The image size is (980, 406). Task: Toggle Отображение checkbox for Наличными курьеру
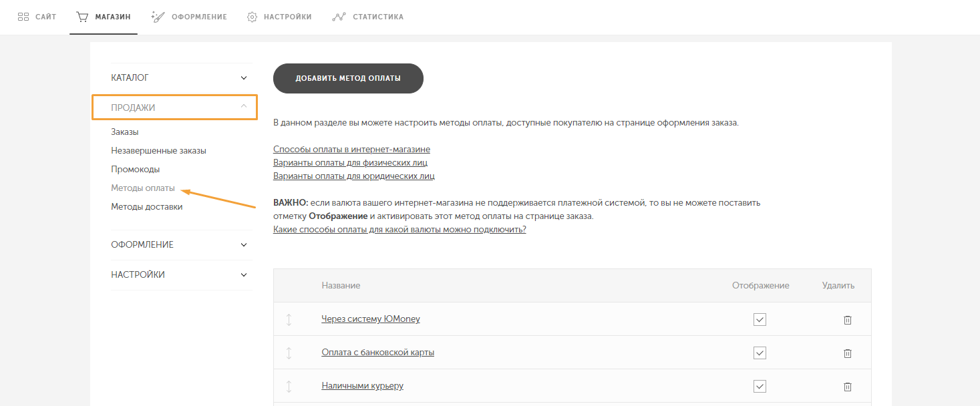click(x=760, y=386)
